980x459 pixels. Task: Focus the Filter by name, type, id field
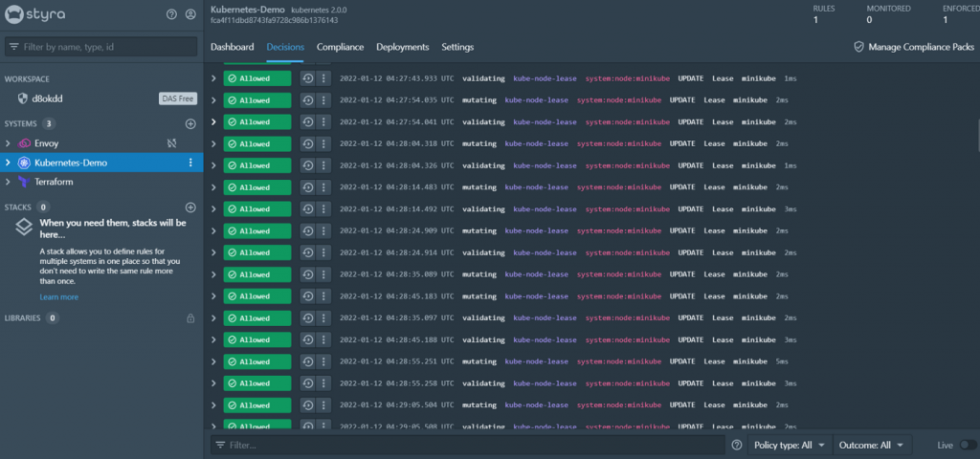(101, 47)
